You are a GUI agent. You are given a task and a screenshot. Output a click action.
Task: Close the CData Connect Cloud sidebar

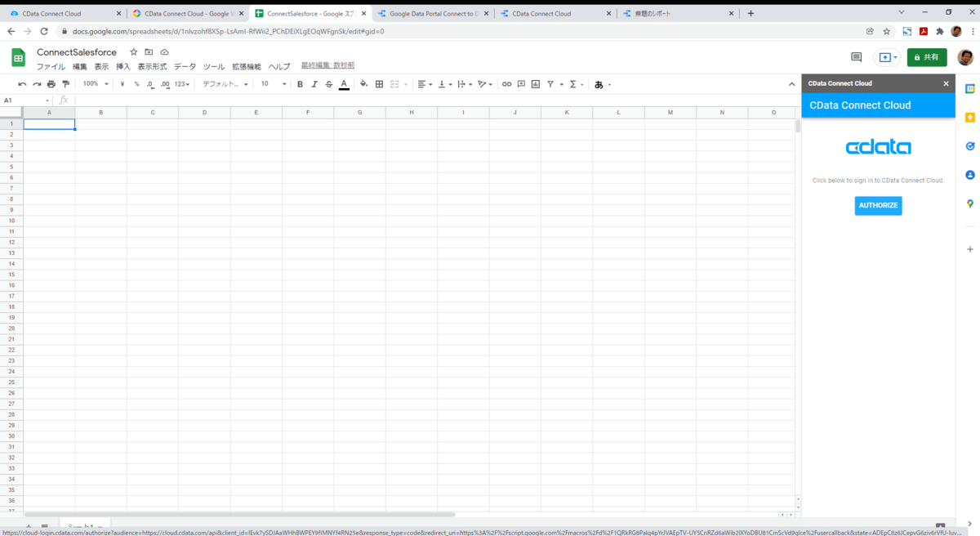point(947,83)
